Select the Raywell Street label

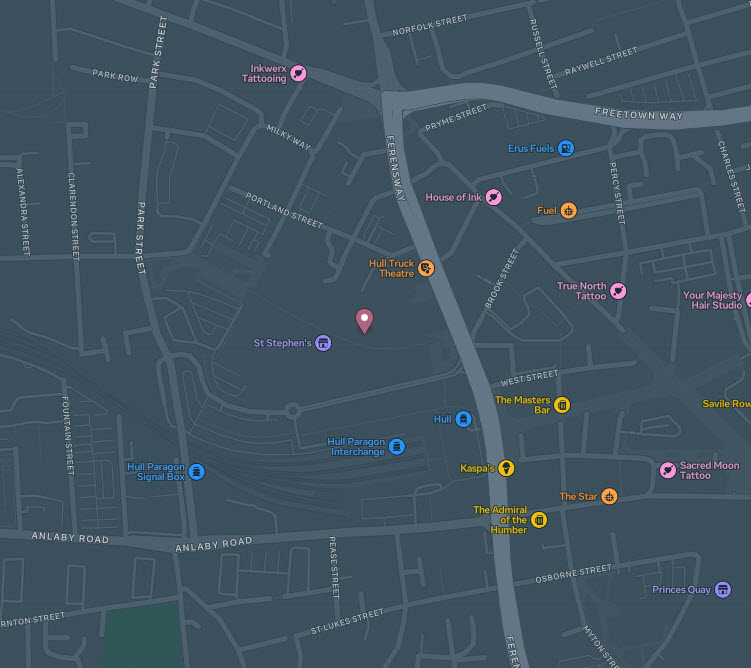[601, 61]
